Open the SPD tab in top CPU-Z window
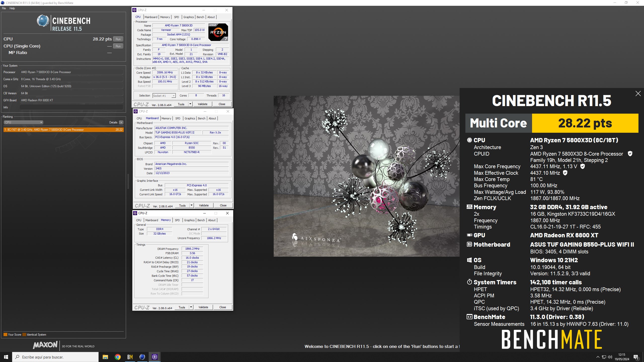This screenshot has width=644, height=362. point(177,17)
